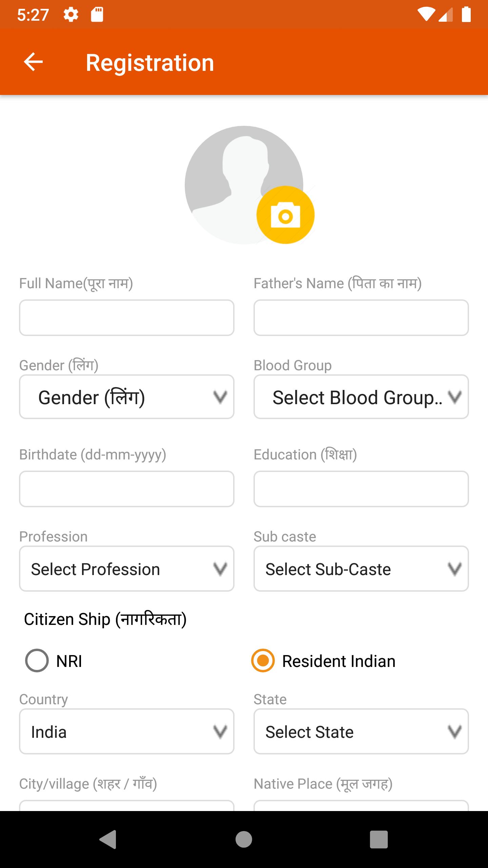Screen dimensions: 488x868
Task: Open the Gender dropdown
Action: [x=127, y=397]
